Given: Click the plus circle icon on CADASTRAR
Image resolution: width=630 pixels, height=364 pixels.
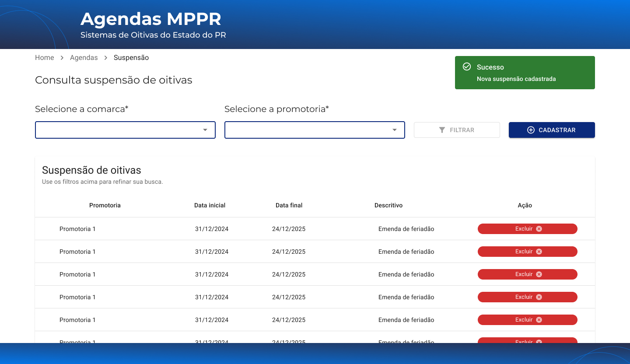Looking at the screenshot, I should [x=531, y=130].
